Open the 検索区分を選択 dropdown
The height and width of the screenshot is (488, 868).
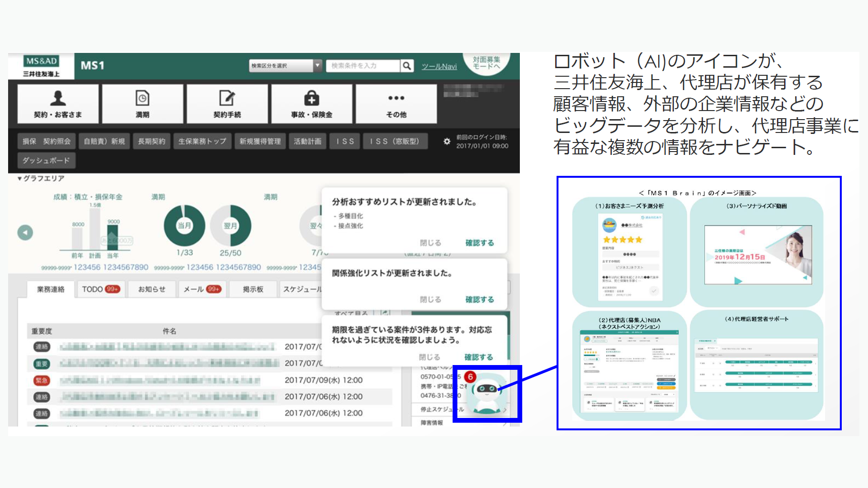point(286,66)
